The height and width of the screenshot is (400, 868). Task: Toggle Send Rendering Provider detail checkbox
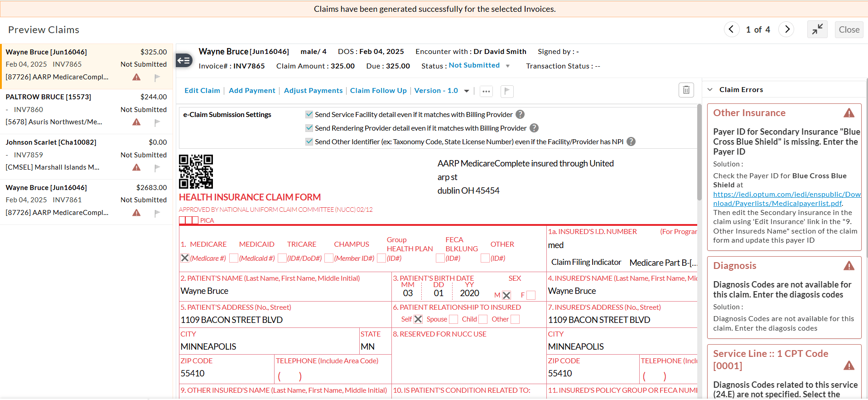tap(309, 128)
